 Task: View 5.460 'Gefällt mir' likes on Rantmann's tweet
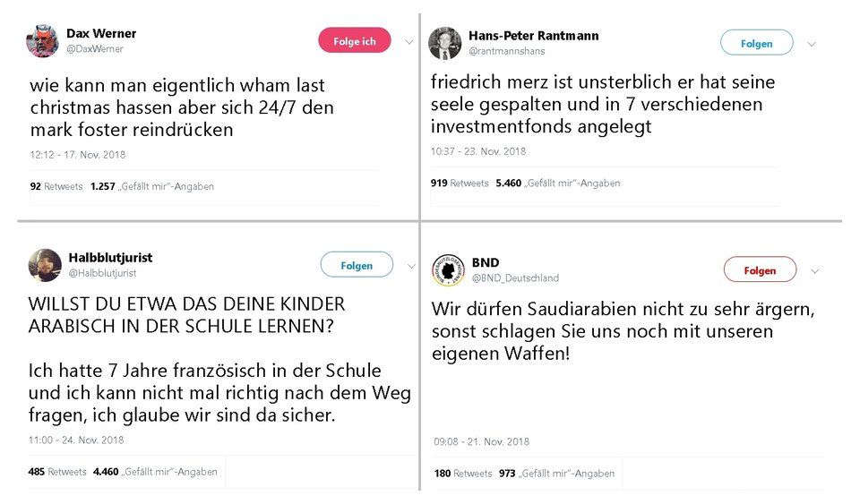(x=558, y=183)
